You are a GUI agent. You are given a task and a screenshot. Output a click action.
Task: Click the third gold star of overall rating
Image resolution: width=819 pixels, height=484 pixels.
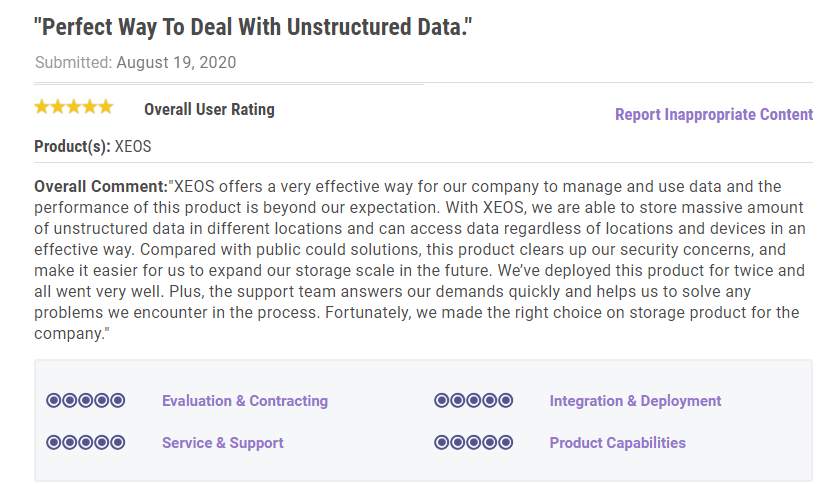(x=74, y=107)
